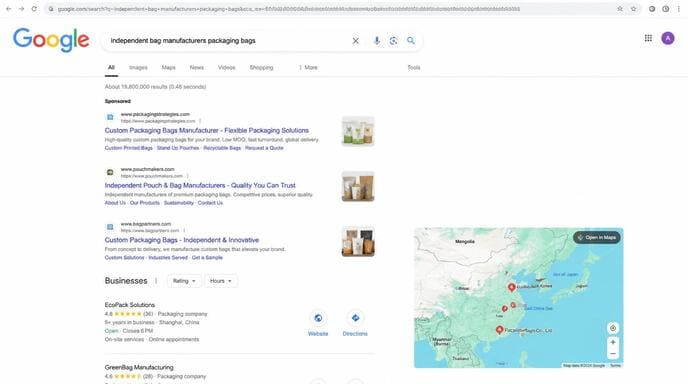The width and height of the screenshot is (688, 384).
Task: Reload the search results page
Action: (x=34, y=9)
